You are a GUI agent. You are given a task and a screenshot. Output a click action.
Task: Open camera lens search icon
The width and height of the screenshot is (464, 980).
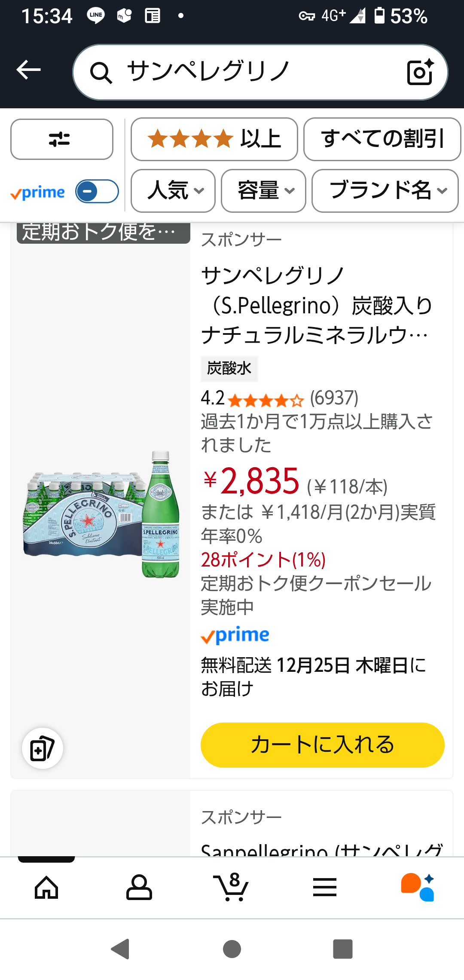click(x=420, y=72)
